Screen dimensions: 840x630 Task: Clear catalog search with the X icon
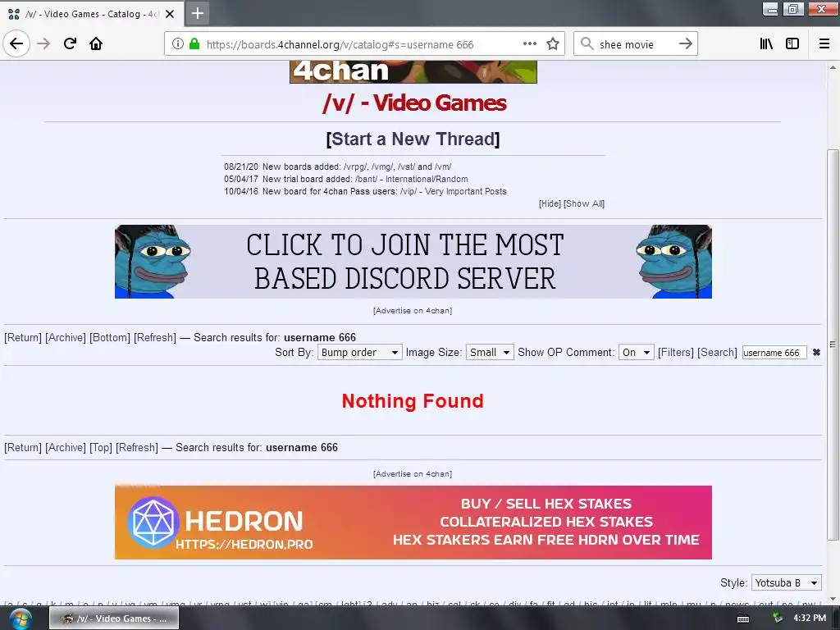point(816,353)
